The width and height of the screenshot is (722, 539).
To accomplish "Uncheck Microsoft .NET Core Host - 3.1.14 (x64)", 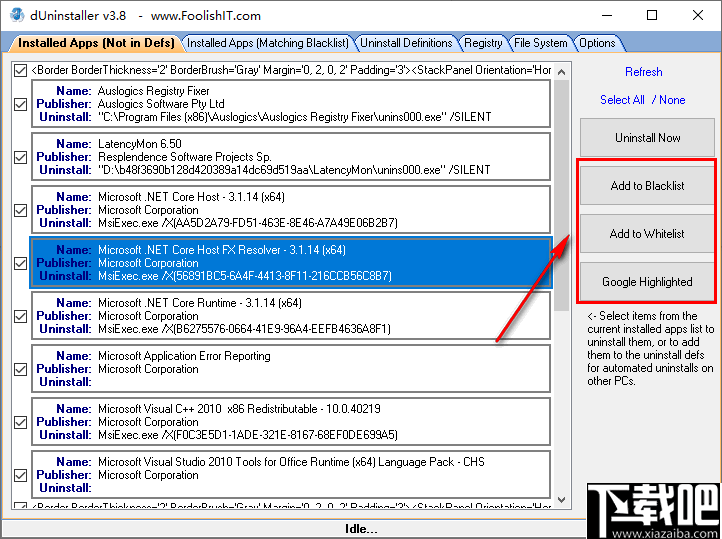I will click(20, 210).
